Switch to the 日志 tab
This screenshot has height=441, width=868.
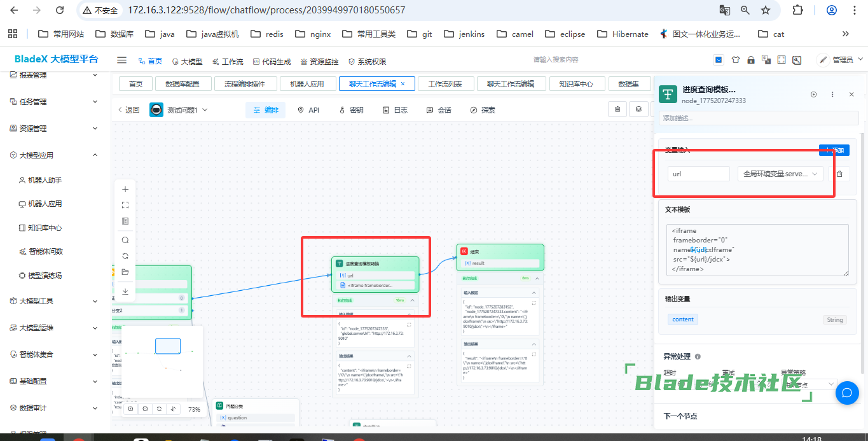395,110
